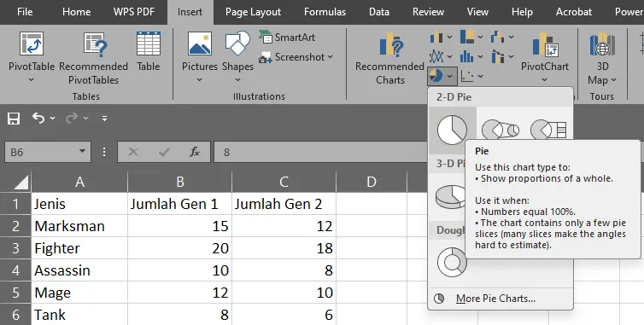Confirm the formula bar entry with checkmark
The image size is (644, 325).
164,152
